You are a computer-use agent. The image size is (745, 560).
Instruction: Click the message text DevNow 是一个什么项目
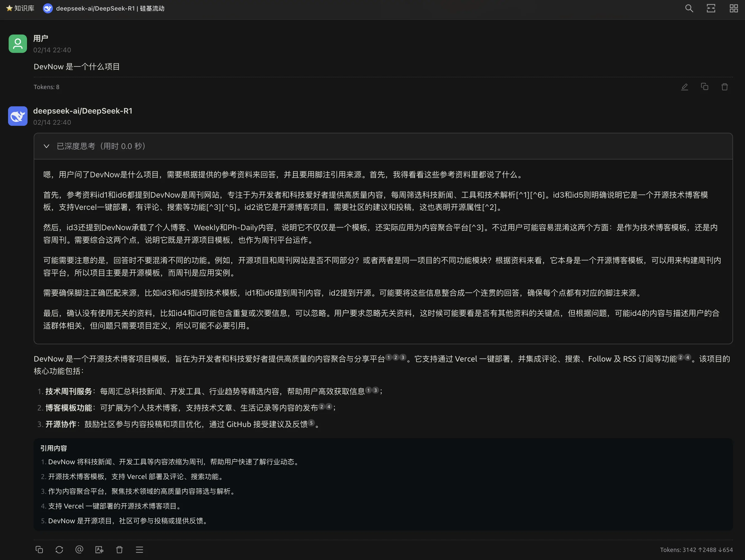click(x=77, y=67)
